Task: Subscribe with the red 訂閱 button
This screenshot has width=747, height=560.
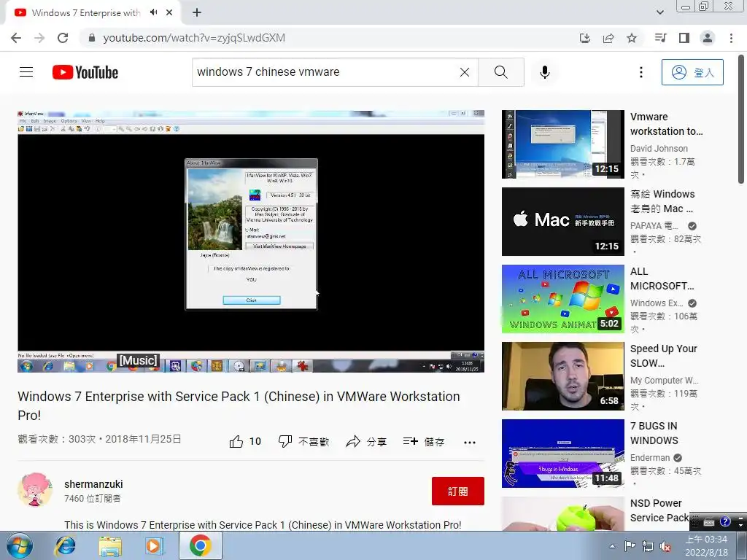Action: (458, 491)
